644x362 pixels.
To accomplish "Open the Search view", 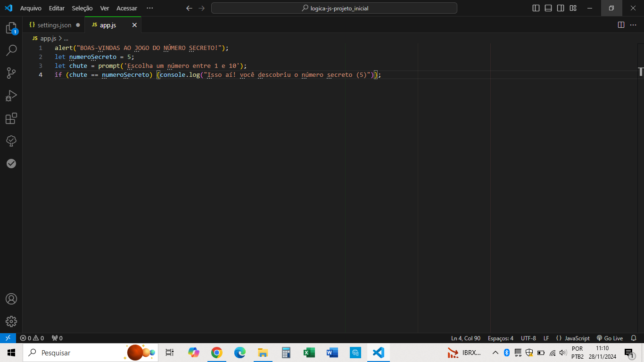I will [x=11, y=50].
